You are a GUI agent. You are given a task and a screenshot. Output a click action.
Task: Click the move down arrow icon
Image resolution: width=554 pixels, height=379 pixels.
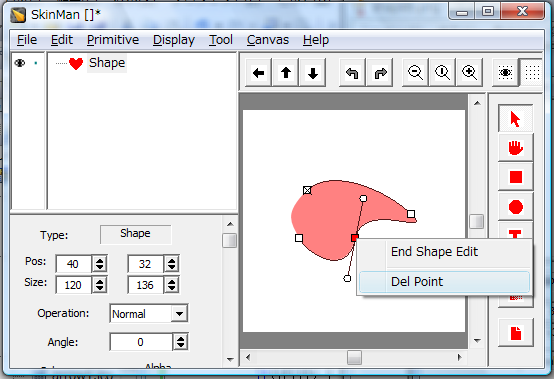[313, 73]
